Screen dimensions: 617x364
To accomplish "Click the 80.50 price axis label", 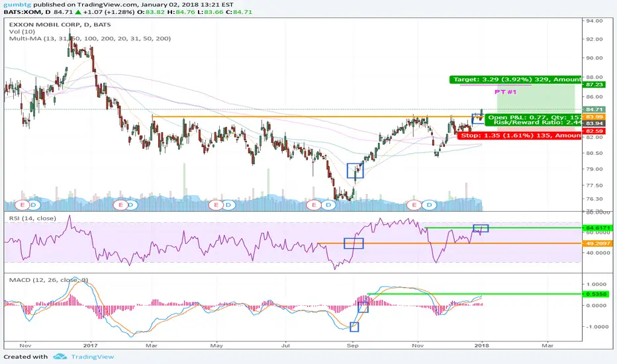I will tap(594, 154).
